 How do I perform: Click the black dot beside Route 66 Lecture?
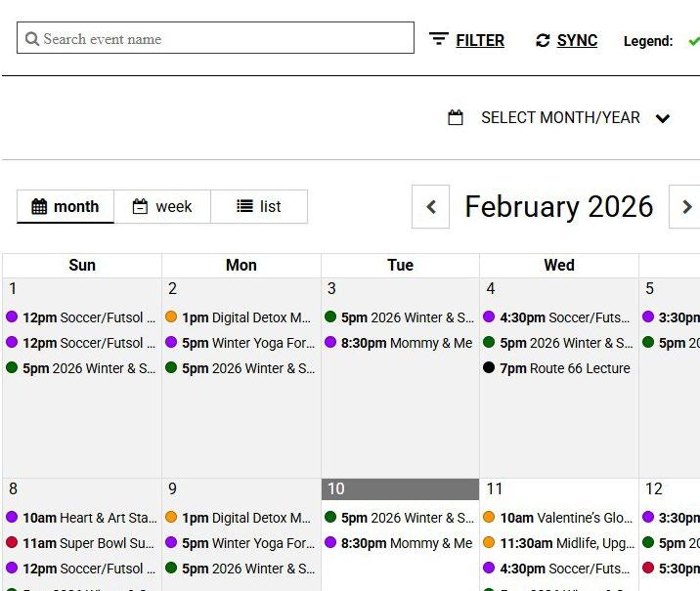(x=489, y=368)
